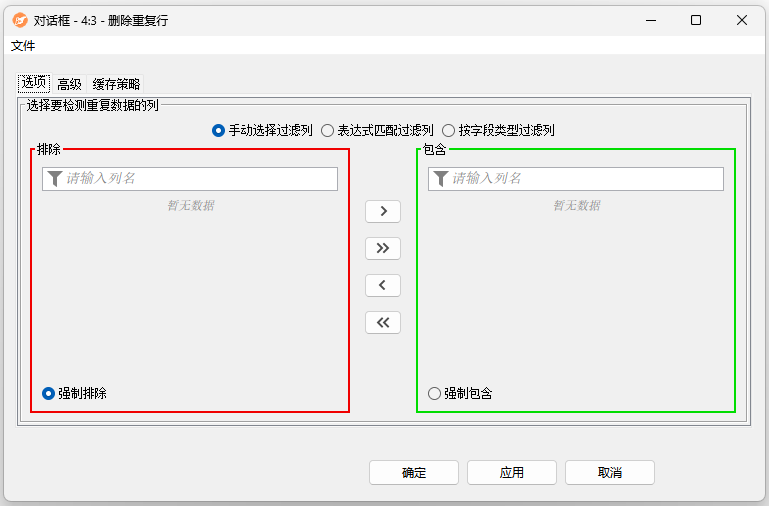Viewport: 769px width, 506px height.
Task: Click the move selected column left arrow
Action: 383,285
